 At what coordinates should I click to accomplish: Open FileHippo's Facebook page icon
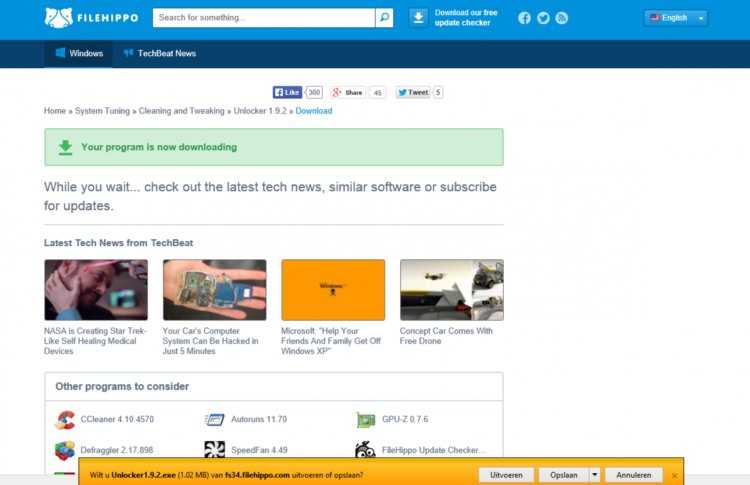[524, 18]
